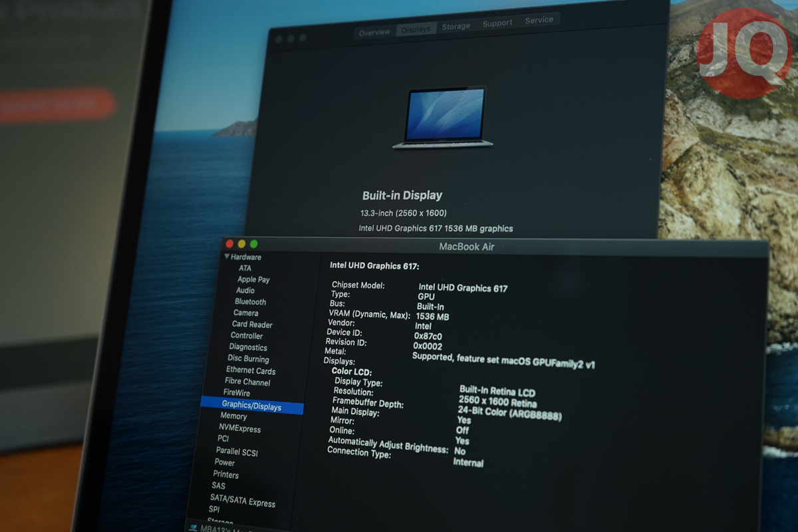Select Power in the Hardware list
Screen dimensions: 798x532
225,462
